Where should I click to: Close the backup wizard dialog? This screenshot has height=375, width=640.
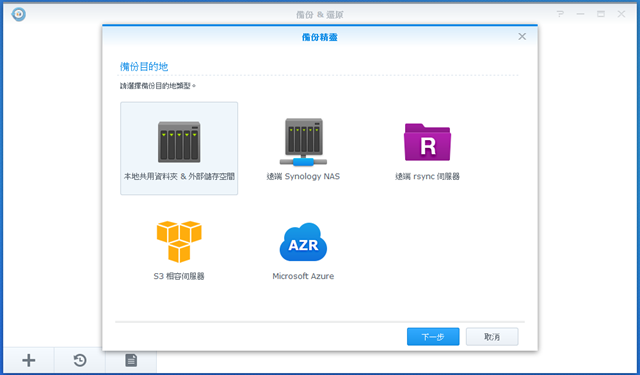[522, 37]
